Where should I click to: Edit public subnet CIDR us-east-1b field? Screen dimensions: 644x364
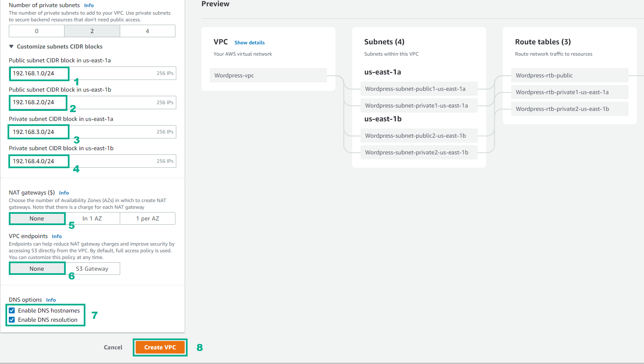93,103
